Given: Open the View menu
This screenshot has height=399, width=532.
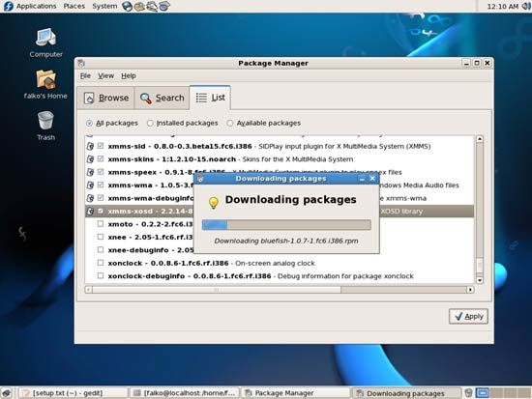Looking at the screenshot, I should coord(105,76).
